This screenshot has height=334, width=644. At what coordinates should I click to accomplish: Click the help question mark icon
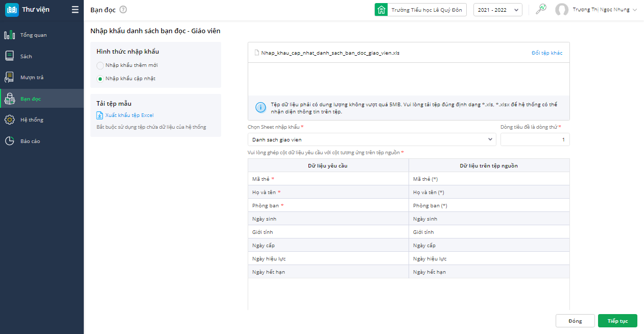123,9
